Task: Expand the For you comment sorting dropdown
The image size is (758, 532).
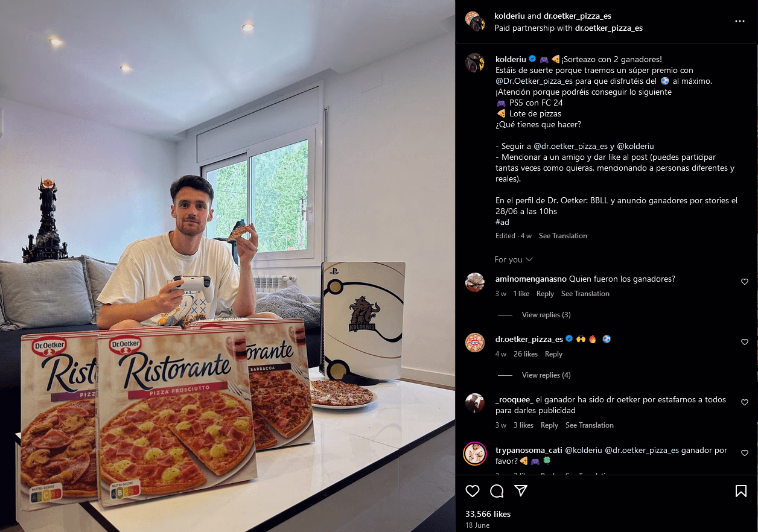Action: pyautogui.click(x=514, y=259)
